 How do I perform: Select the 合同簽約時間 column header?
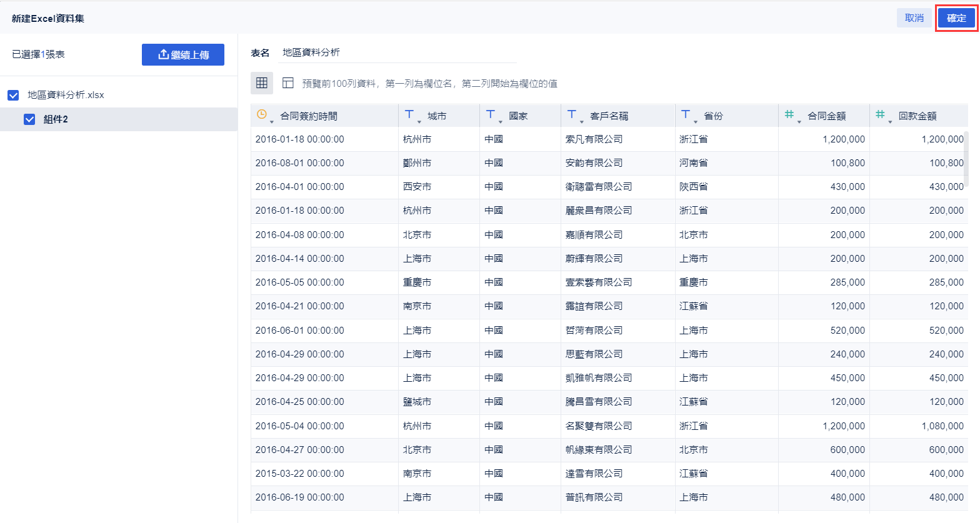coord(324,116)
